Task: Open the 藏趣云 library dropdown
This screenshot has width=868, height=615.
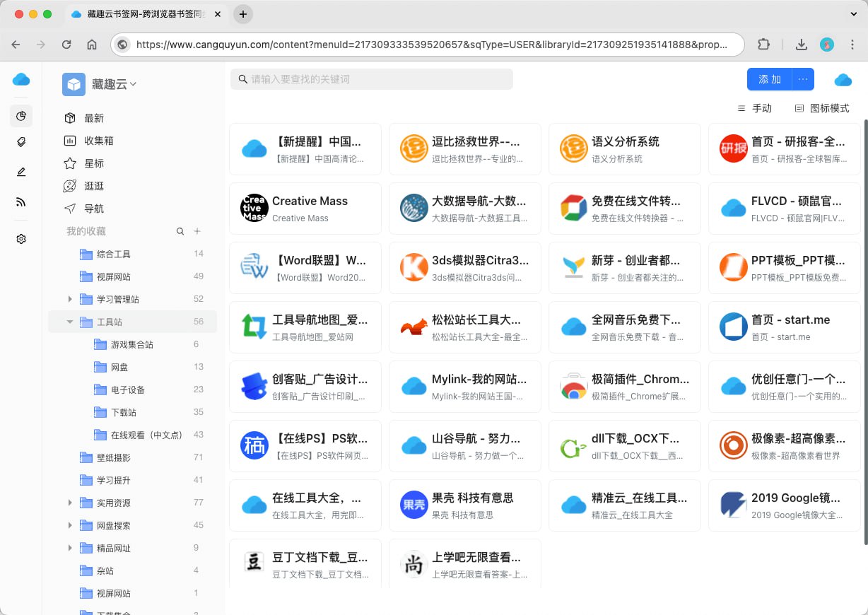Action: click(x=114, y=84)
